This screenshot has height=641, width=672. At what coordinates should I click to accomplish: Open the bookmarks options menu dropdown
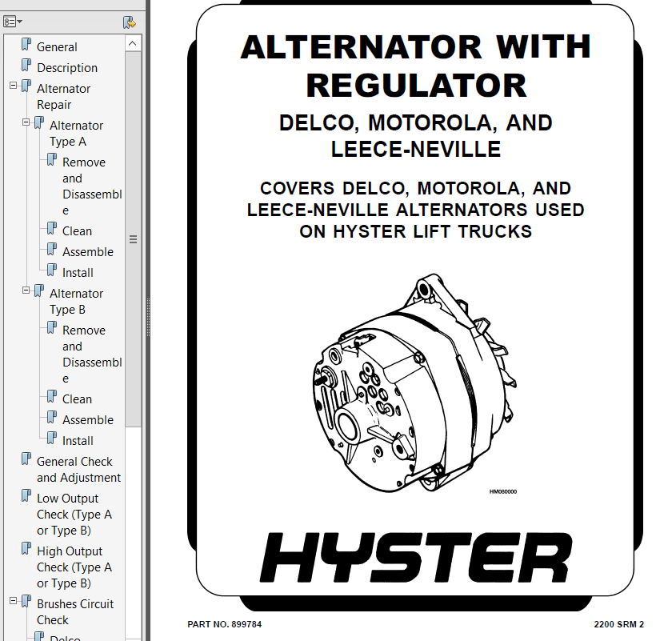pyautogui.click(x=13, y=22)
